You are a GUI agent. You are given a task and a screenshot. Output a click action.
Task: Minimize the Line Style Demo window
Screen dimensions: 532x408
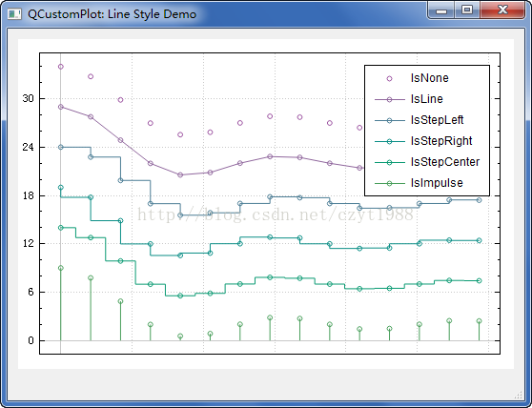click(x=441, y=10)
